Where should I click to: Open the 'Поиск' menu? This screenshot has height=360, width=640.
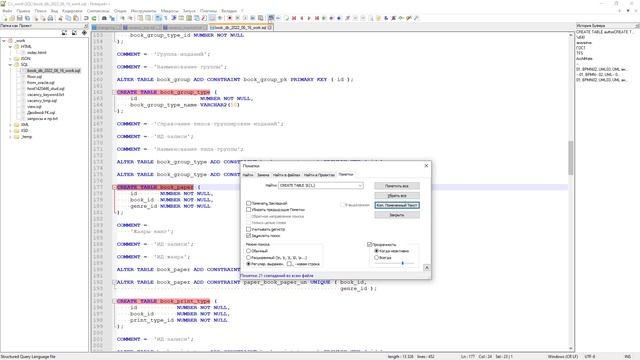click(40, 11)
